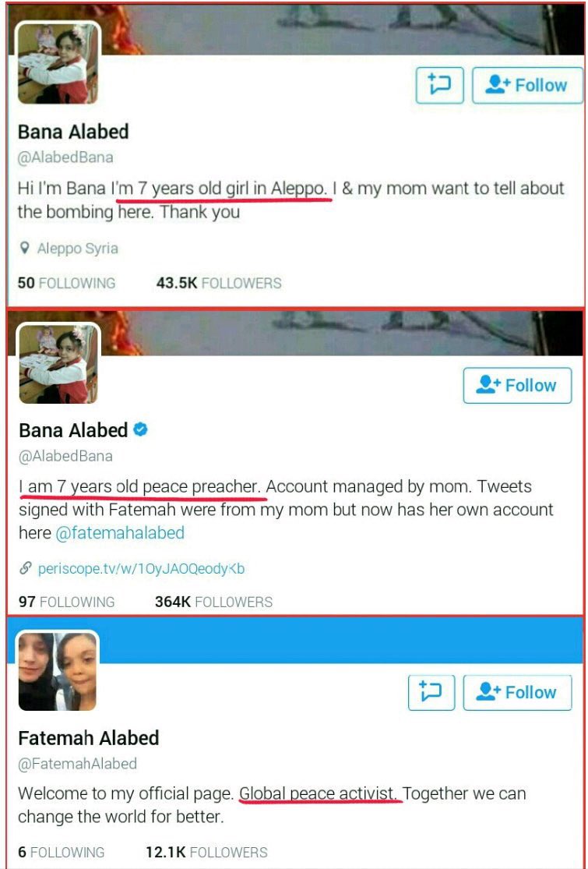Click the link chain icon beside periscope URL
588x869 pixels.
tap(25, 569)
